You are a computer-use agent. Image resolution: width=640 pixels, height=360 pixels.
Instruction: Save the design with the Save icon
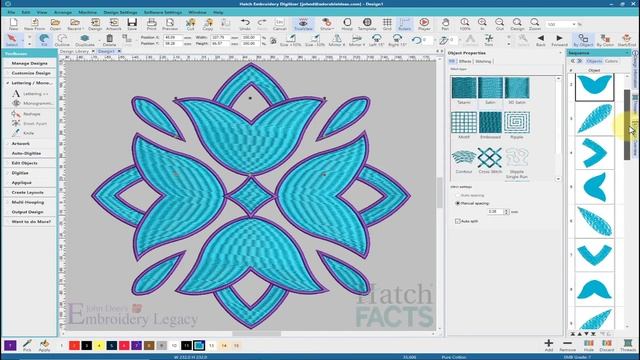[x=132, y=24]
